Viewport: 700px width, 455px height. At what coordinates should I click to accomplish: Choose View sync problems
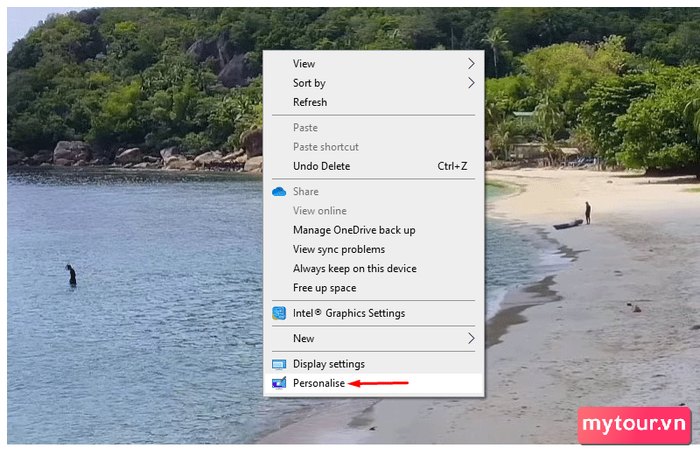tap(338, 249)
